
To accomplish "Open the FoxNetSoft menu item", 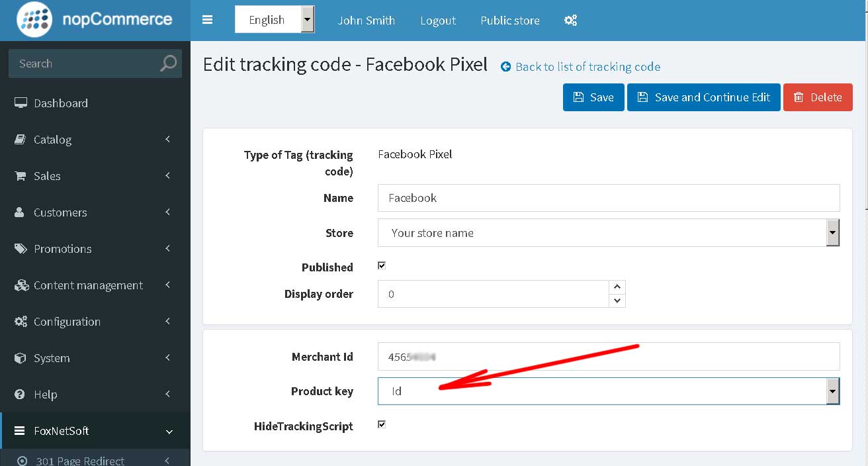I will click(95, 431).
